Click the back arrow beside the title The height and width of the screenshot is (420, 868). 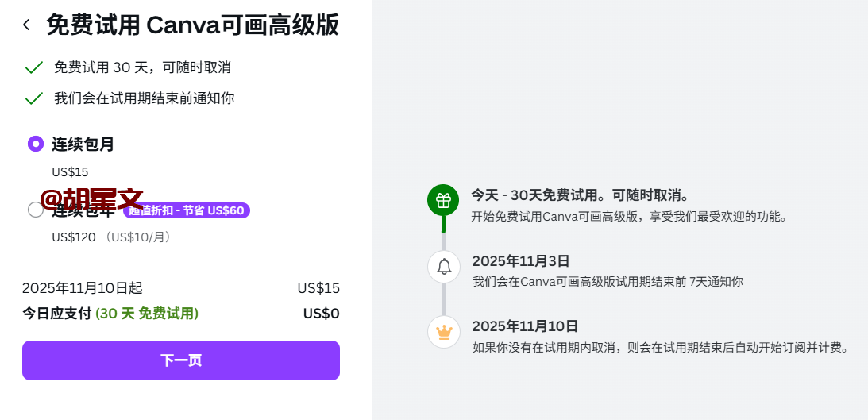tap(27, 25)
